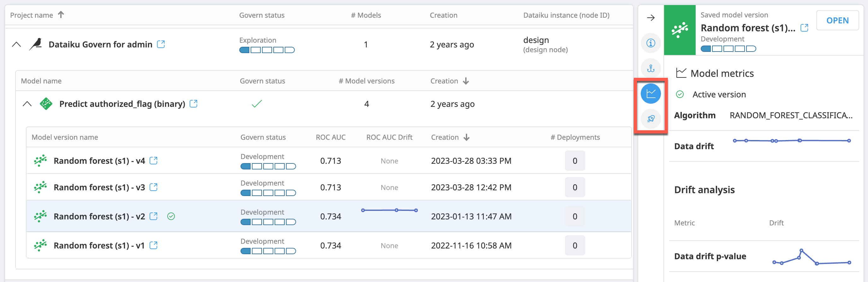Screen dimensions: 868x282
Task: Click Active version check icon in panel
Action: 680,95
